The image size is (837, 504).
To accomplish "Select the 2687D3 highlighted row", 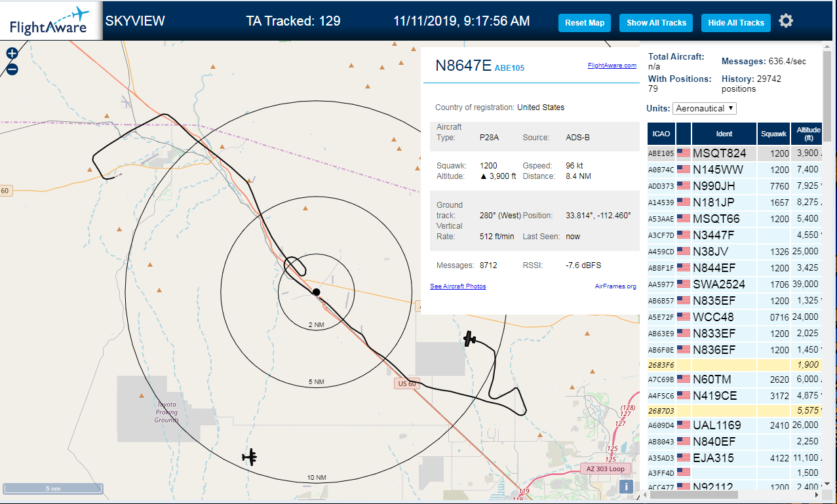I will tap(734, 411).
